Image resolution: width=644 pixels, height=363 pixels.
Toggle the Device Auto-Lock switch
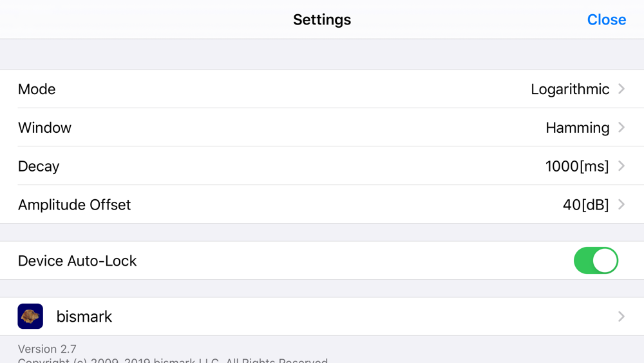click(x=596, y=260)
